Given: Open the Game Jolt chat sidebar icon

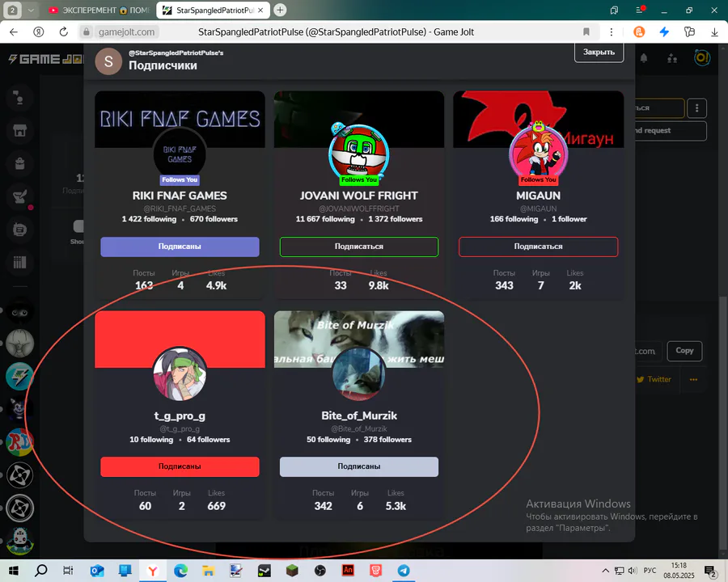Looking at the screenshot, I should pos(19,230).
